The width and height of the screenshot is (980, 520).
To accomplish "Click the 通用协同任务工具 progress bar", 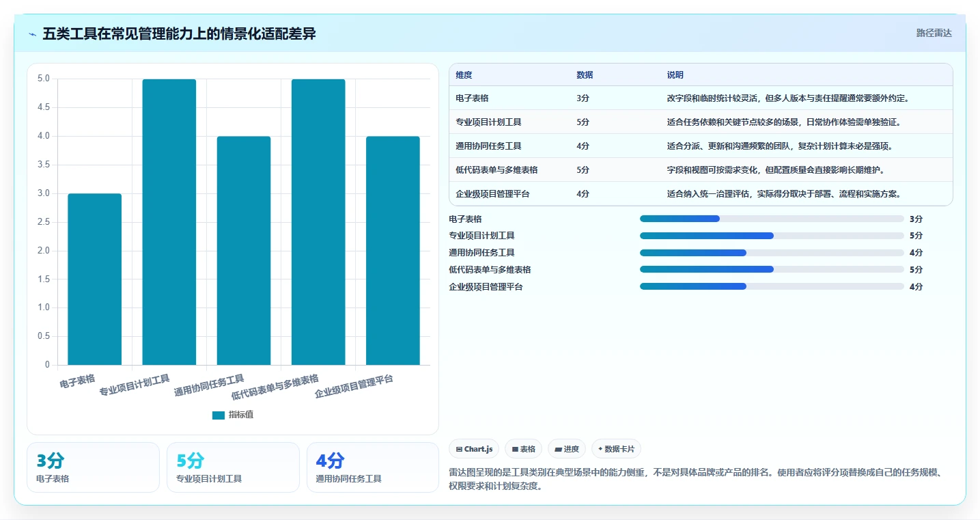I will point(772,253).
